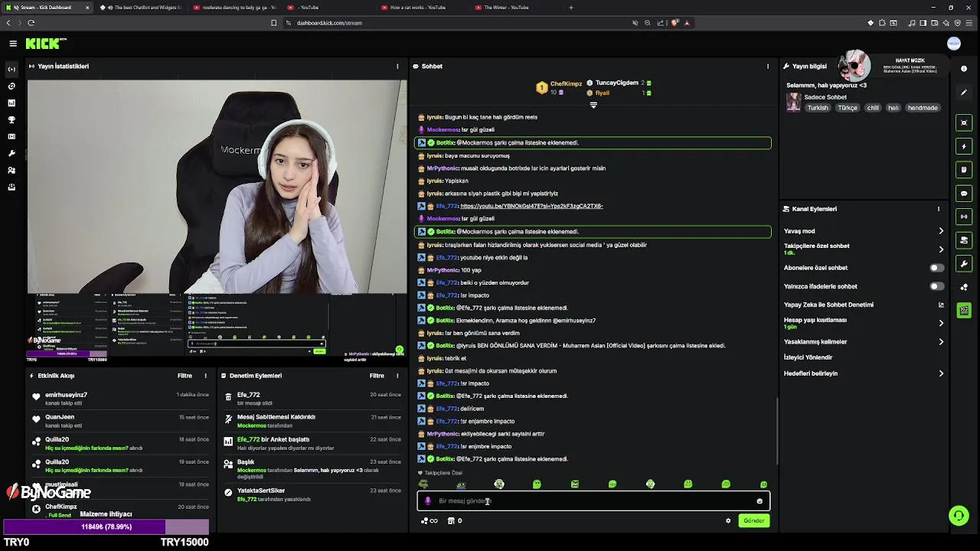Toggle the lightning bolt widget in right sidebar
980x551 pixels.
click(965, 146)
